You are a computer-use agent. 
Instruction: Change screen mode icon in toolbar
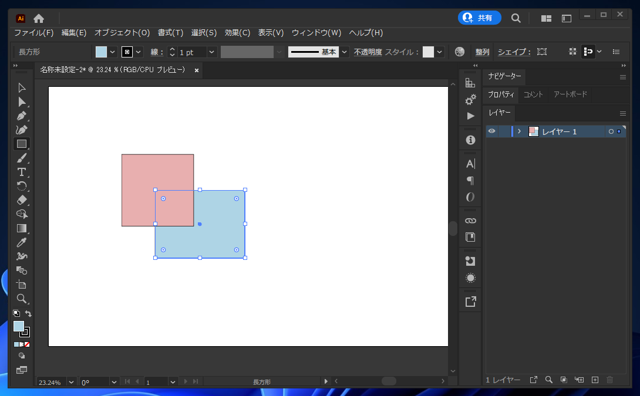click(22, 370)
